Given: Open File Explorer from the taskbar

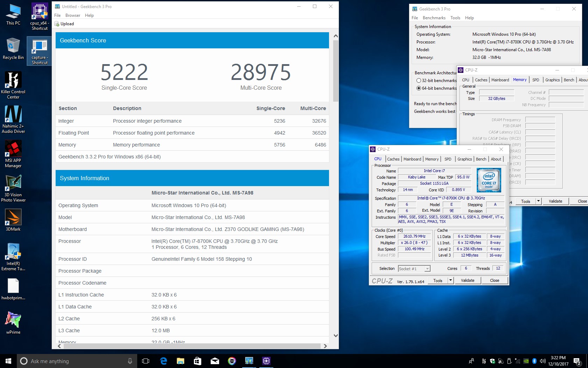Looking at the screenshot, I should (x=180, y=361).
